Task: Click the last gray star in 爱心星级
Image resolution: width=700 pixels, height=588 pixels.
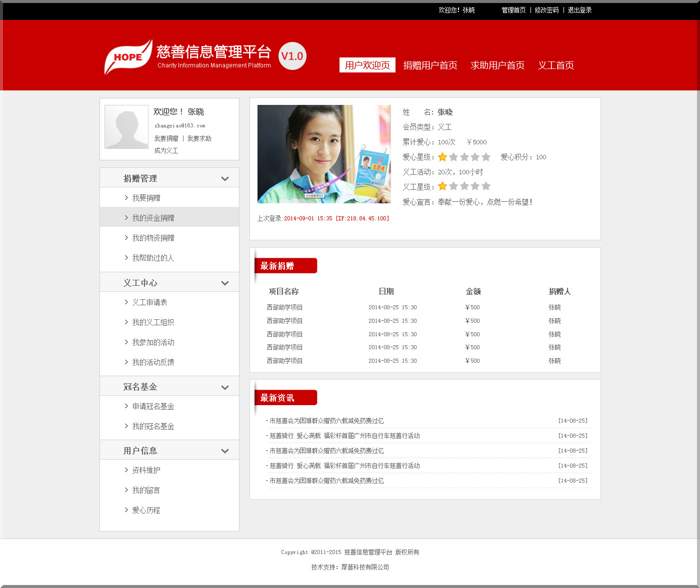Action: coord(486,157)
